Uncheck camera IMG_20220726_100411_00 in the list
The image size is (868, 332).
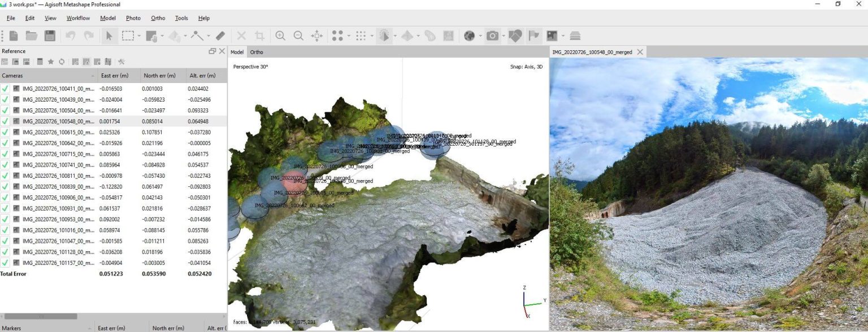pyautogui.click(x=5, y=89)
